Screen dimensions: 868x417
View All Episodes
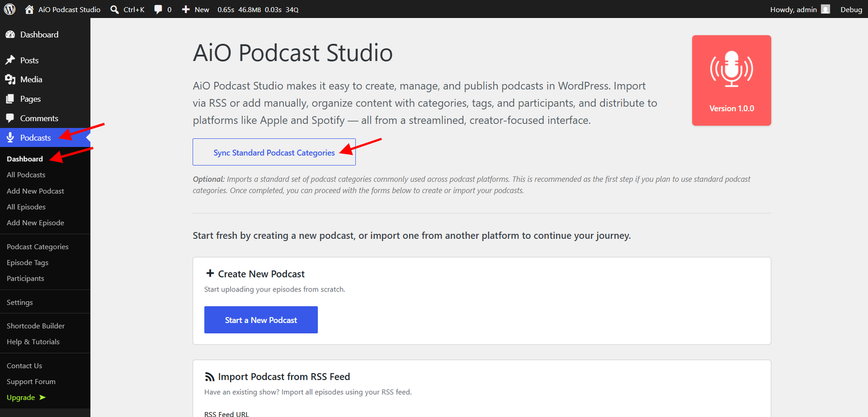26,207
